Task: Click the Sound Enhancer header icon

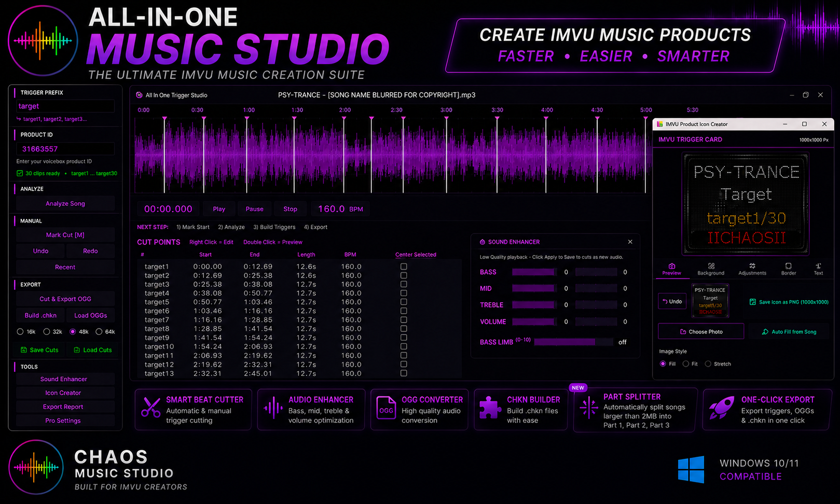Action: tap(483, 242)
